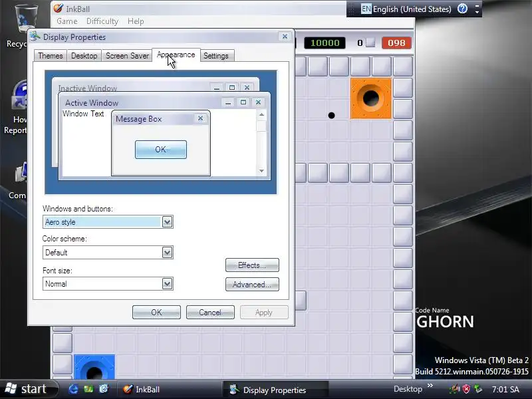This screenshot has width=532, height=399.
Task: Close the Display Properties dialog
Action: [x=285, y=37]
